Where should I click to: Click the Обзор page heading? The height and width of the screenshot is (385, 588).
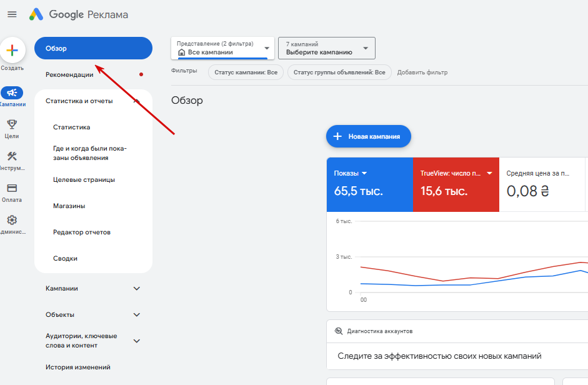(x=187, y=100)
